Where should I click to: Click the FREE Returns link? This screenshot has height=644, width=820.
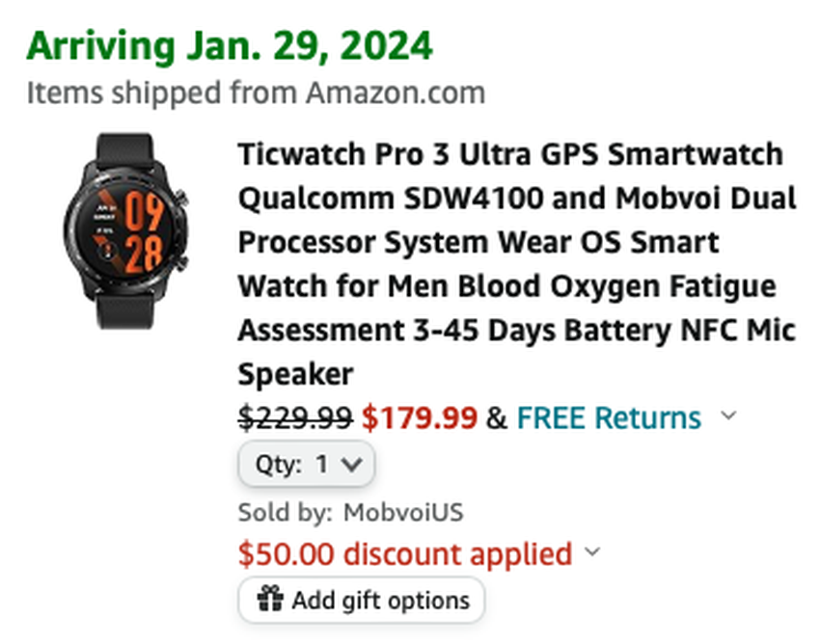point(609,418)
